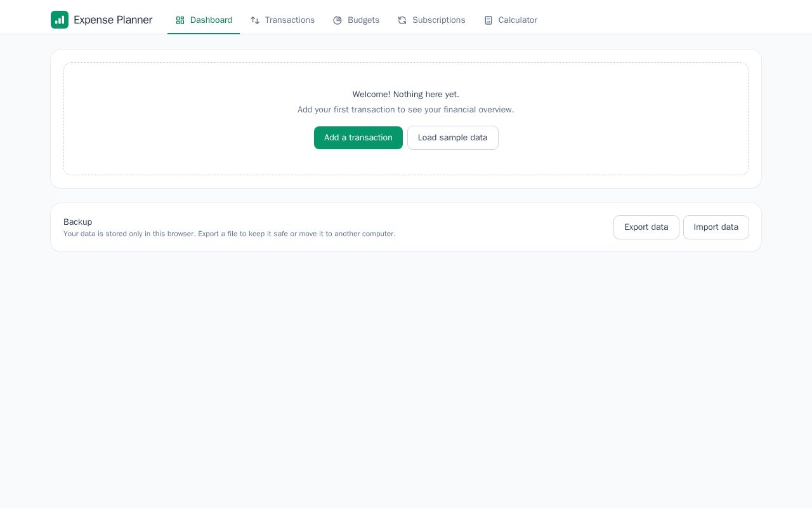Image resolution: width=812 pixels, height=508 pixels.
Task: Click the Budgets pie chart icon
Action: (337, 20)
